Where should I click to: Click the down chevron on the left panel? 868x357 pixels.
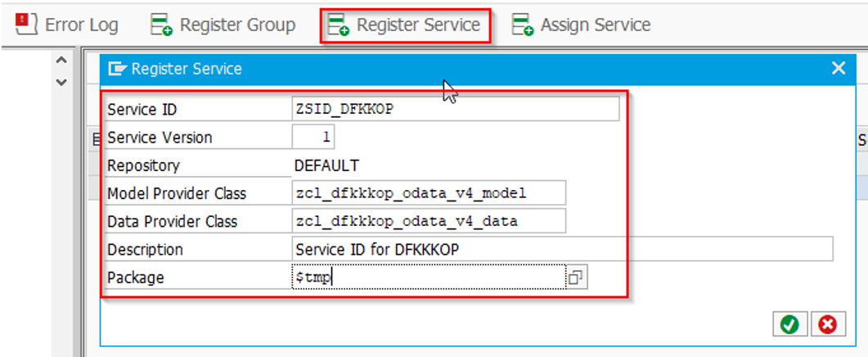click(61, 81)
